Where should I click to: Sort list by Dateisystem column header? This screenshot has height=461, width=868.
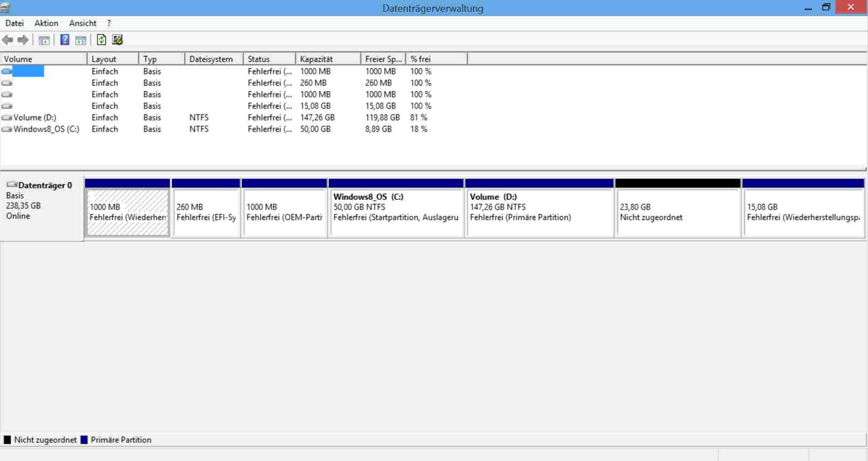211,59
